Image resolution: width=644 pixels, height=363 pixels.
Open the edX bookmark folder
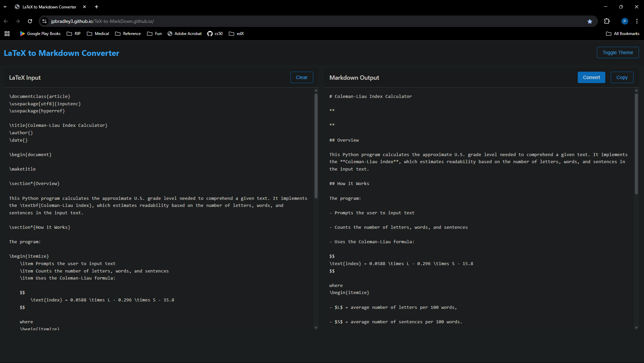236,34
